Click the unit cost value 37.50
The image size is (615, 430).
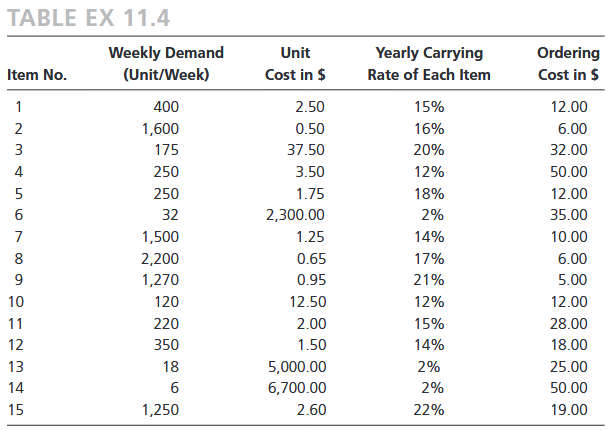pos(304,149)
